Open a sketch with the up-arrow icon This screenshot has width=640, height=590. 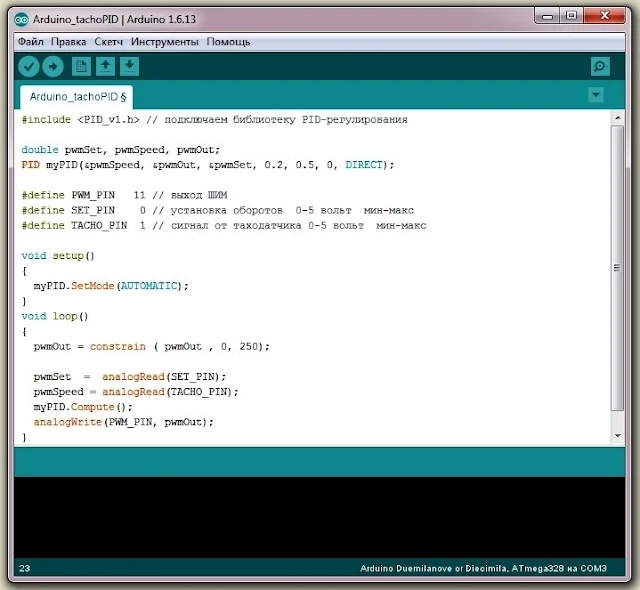(105, 67)
